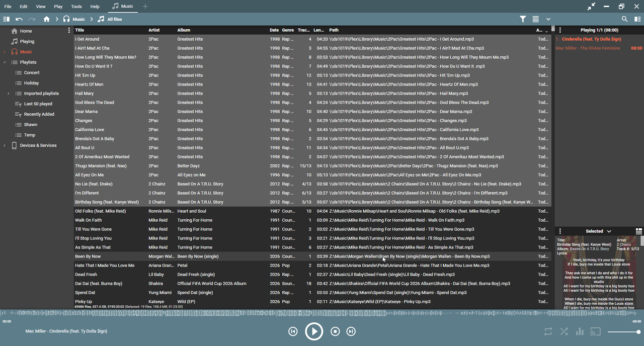Open the File menu

click(8, 7)
